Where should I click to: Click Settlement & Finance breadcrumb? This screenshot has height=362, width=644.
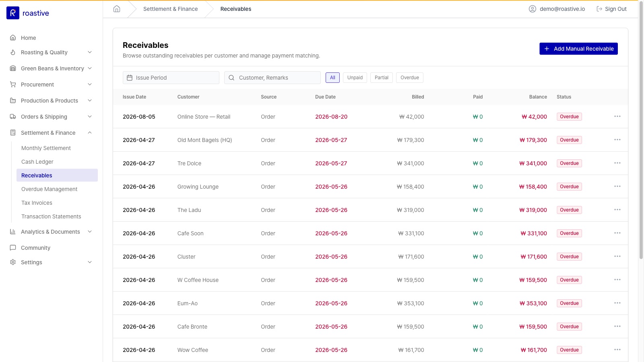(171, 9)
